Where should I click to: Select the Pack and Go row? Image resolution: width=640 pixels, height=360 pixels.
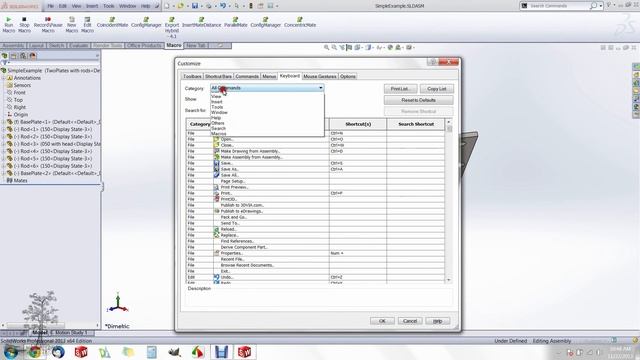tap(315, 217)
